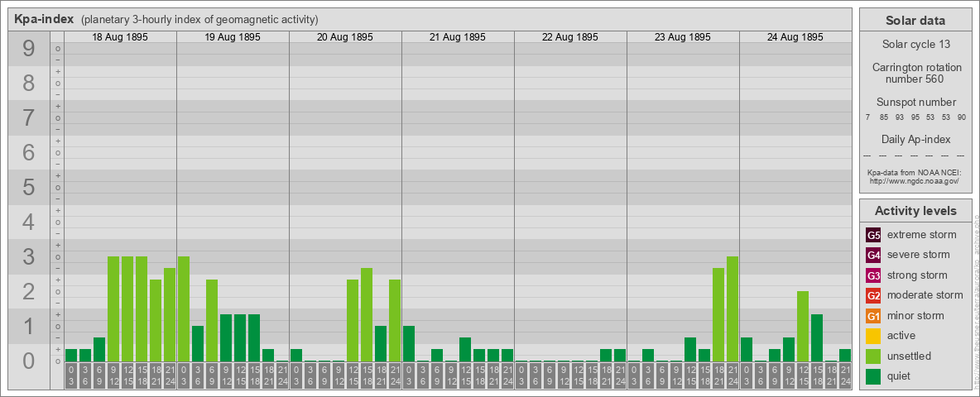Click the 'extreme storm' legend label
Screen dimensions: 980x397
click(x=922, y=235)
